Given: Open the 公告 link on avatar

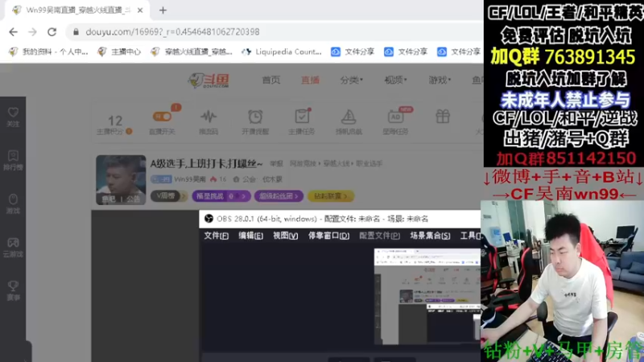Looking at the screenshot, I should click(x=133, y=199).
